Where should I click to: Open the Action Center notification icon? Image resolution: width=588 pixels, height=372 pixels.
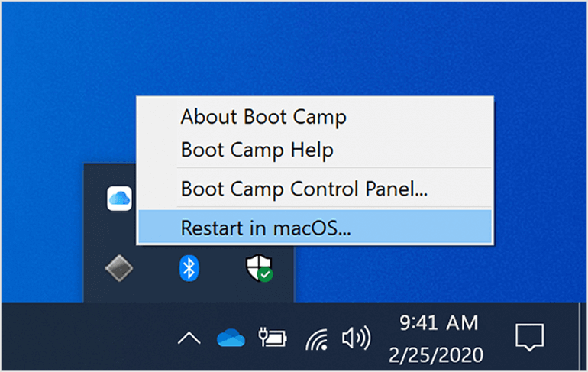[528, 337]
